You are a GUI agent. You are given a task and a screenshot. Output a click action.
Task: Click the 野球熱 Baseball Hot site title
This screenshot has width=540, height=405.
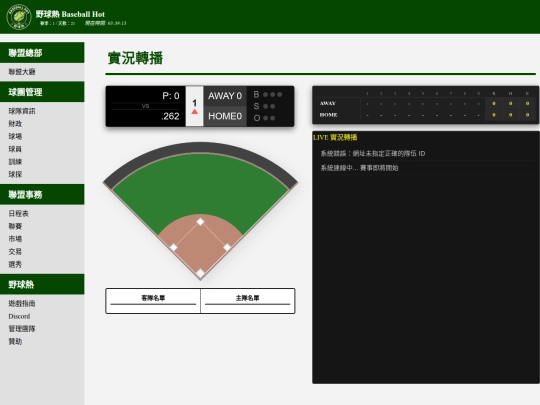[70, 14]
